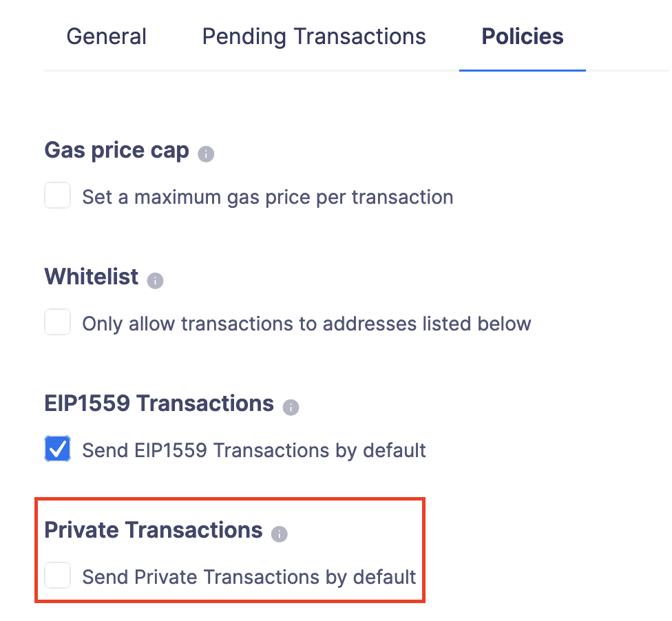Open the Pending Transactions tab
Image resolution: width=672 pixels, height=621 pixels.
(314, 36)
